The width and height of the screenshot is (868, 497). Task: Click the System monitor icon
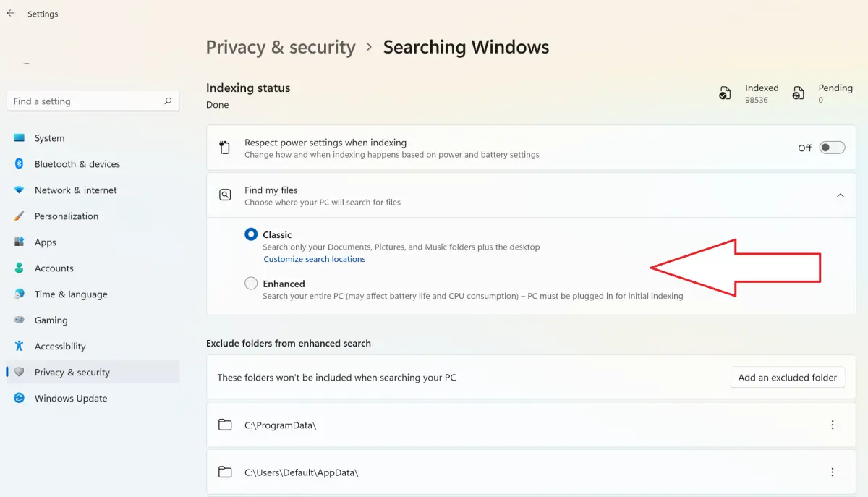[20, 138]
